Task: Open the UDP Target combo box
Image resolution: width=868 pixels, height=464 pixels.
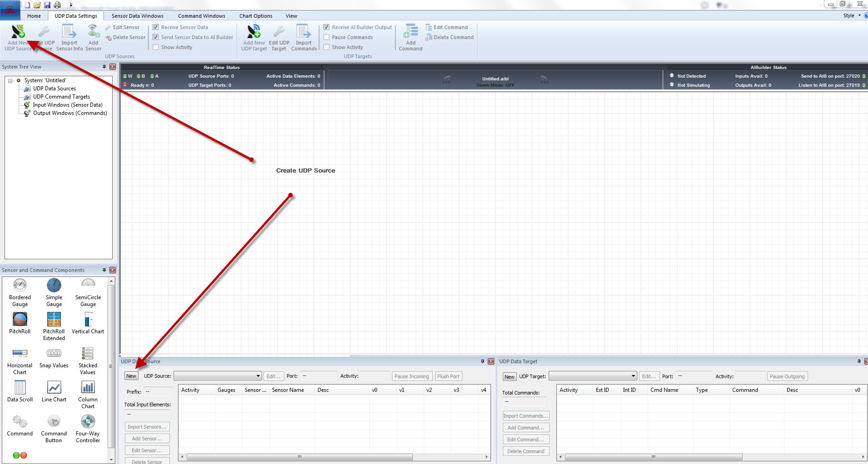Action: pyautogui.click(x=633, y=376)
